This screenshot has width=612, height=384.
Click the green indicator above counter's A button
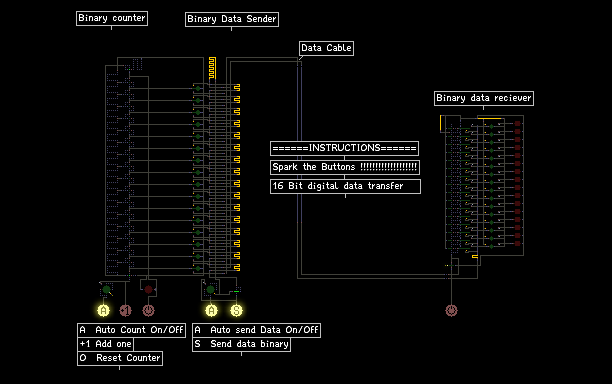[106, 290]
